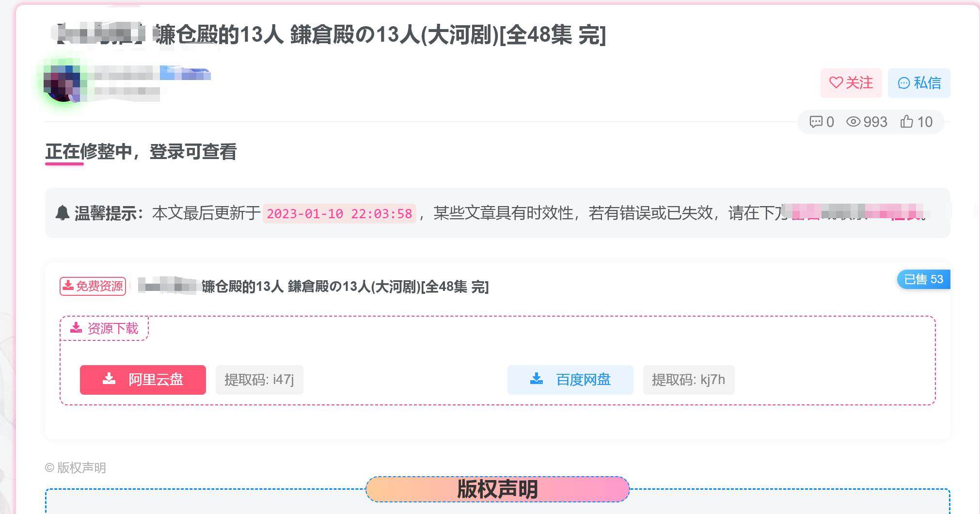
Task: Click the bell icon before 温馨提示
Action: click(x=62, y=212)
